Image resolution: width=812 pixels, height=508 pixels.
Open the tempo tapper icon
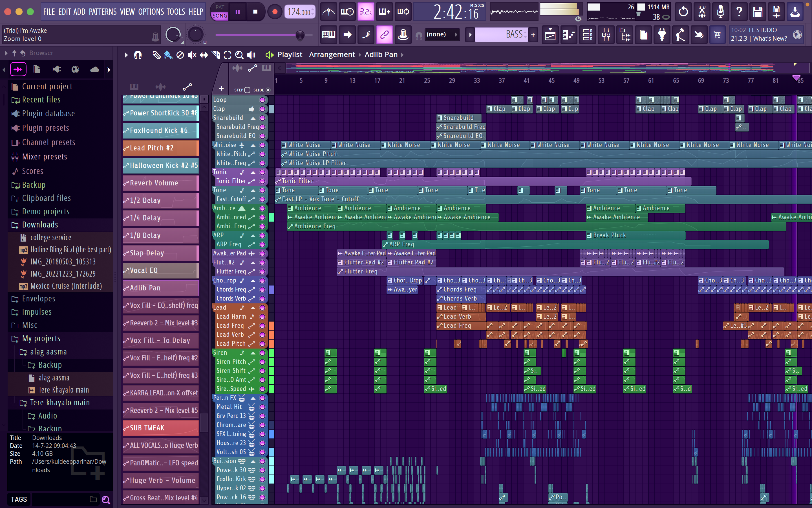click(680, 35)
